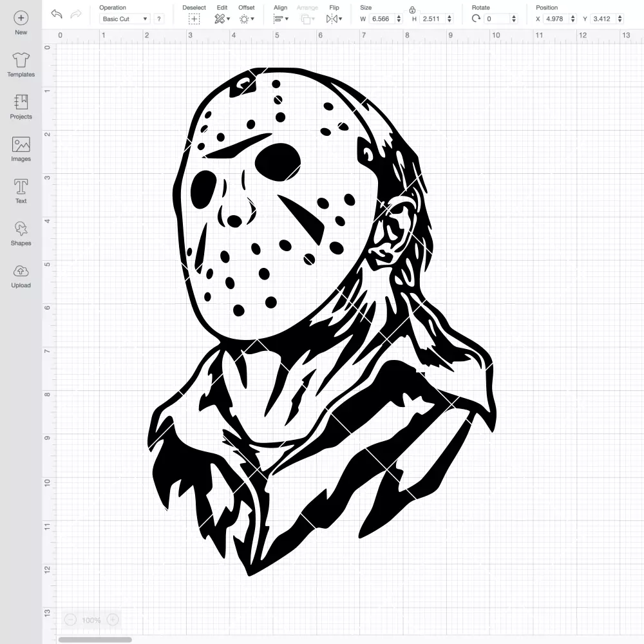Expand the Edit dropdown arrow
The height and width of the screenshot is (644, 644).
tap(229, 19)
